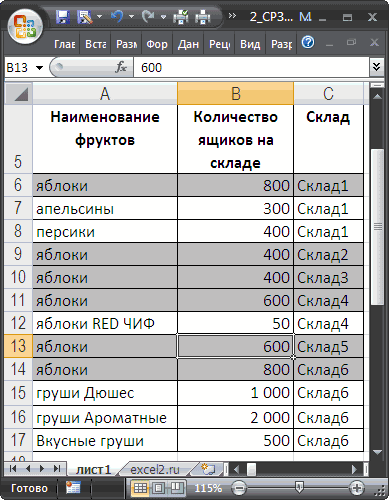Select cell containing груши Дюшес
The height and width of the screenshot is (500, 389).
[x=105, y=393]
